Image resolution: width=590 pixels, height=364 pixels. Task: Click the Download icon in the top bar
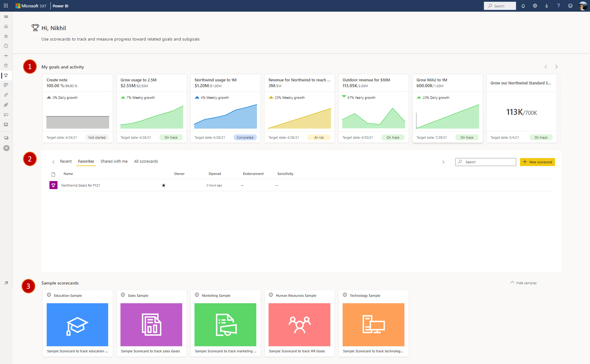pyautogui.click(x=547, y=6)
